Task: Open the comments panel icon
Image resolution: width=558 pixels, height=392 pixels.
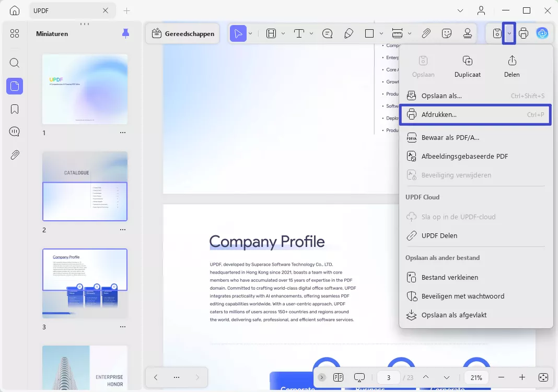Action: click(x=15, y=132)
